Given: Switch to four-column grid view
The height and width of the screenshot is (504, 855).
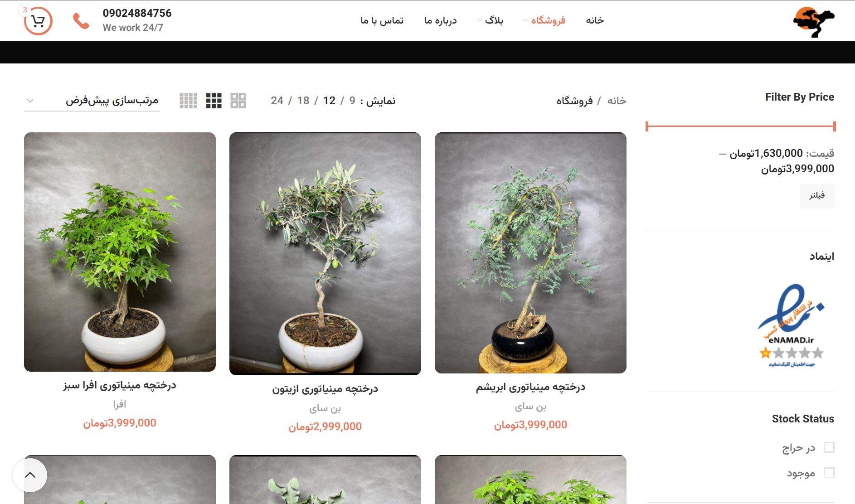Looking at the screenshot, I should (188, 101).
